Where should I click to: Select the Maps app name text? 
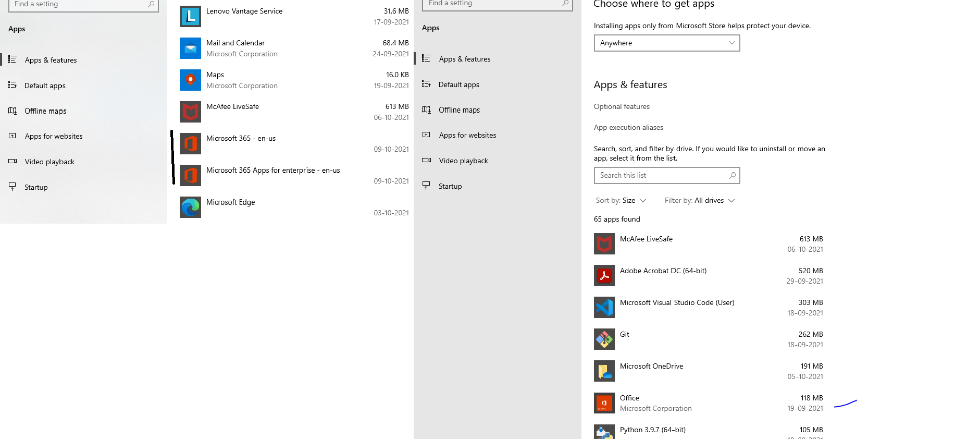pyautogui.click(x=215, y=75)
